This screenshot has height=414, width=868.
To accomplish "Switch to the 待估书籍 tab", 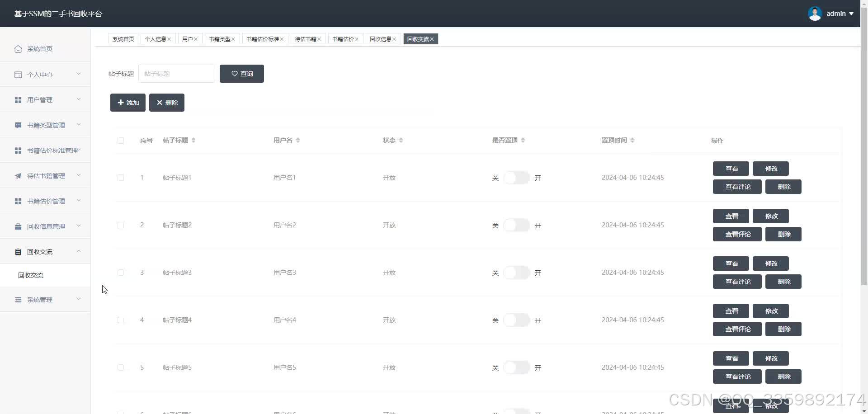I will [x=306, y=39].
